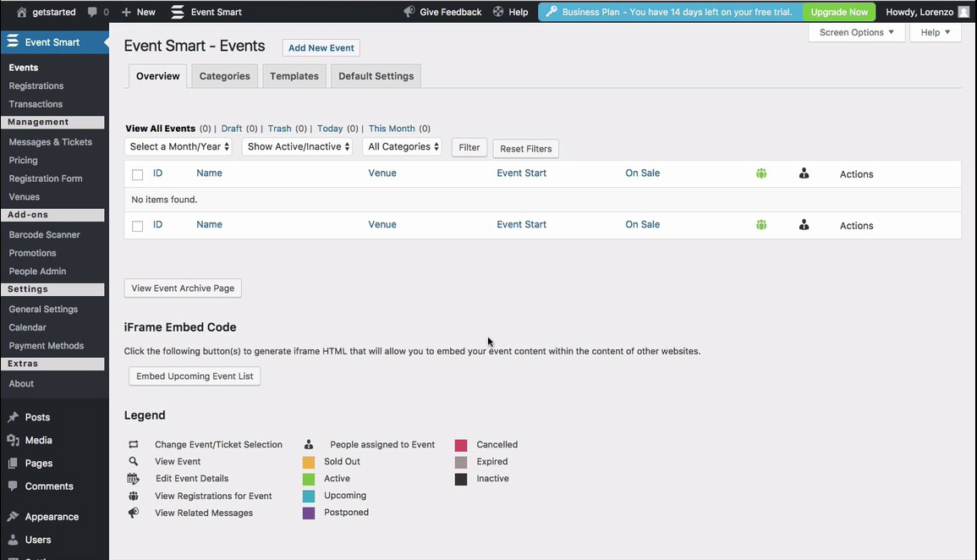Click the key icon in Business Plan banner
977x560 pixels.
click(x=551, y=12)
